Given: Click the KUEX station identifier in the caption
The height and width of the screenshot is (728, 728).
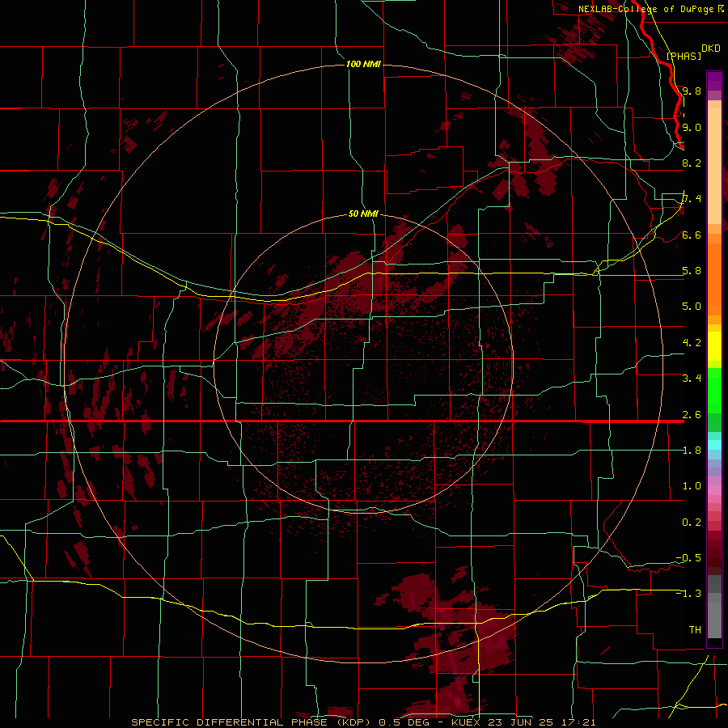Looking at the screenshot, I should coord(468,722).
